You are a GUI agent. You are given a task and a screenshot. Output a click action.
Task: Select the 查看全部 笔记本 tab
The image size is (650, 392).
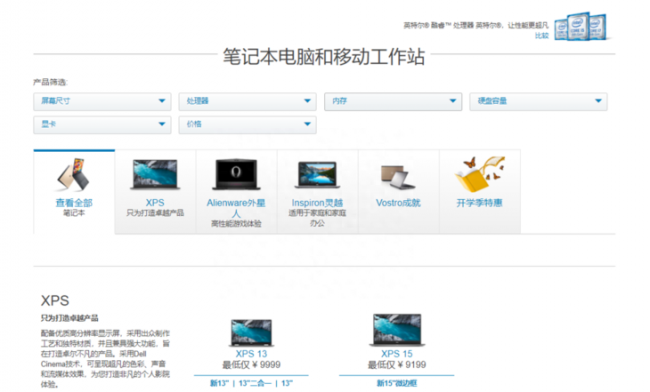click(74, 192)
